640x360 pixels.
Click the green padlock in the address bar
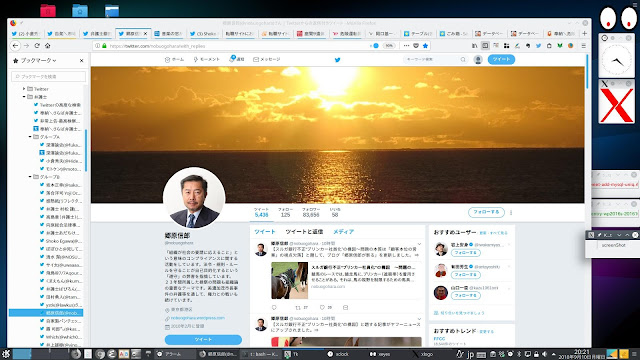(x=104, y=46)
